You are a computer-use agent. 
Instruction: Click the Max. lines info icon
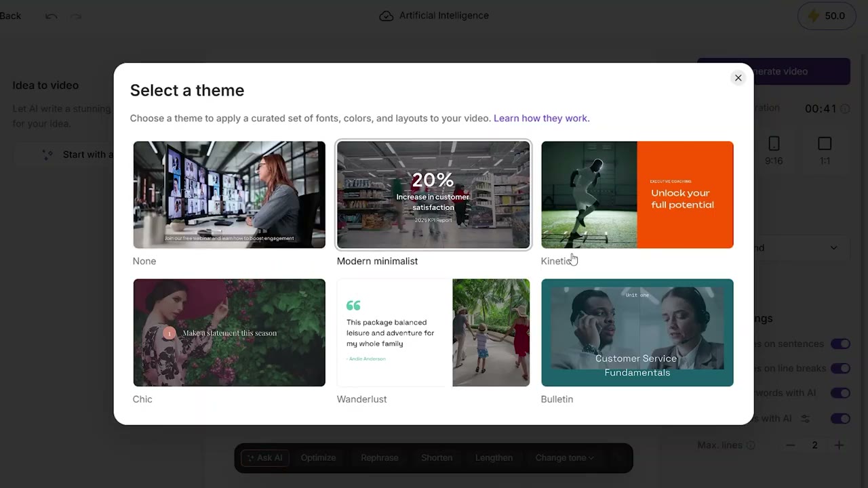pyautogui.click(x=751, y=445)
